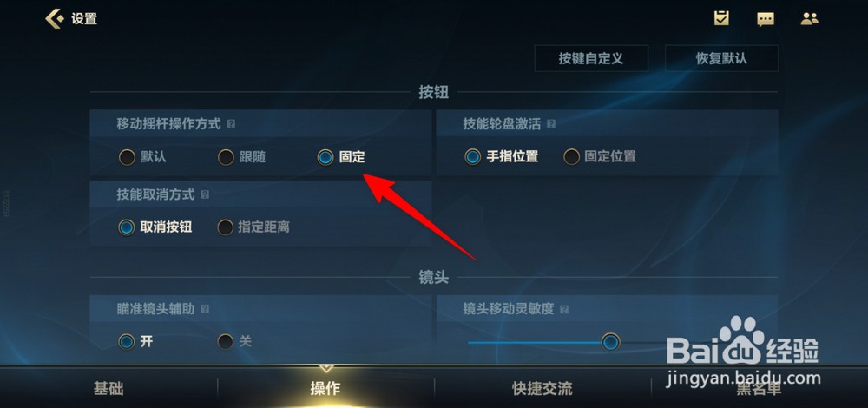Click help icon beside 瞄准镜头辅助
Image resolution: width=868 pixels, height=408 pixels.
(x=205, y=309)
